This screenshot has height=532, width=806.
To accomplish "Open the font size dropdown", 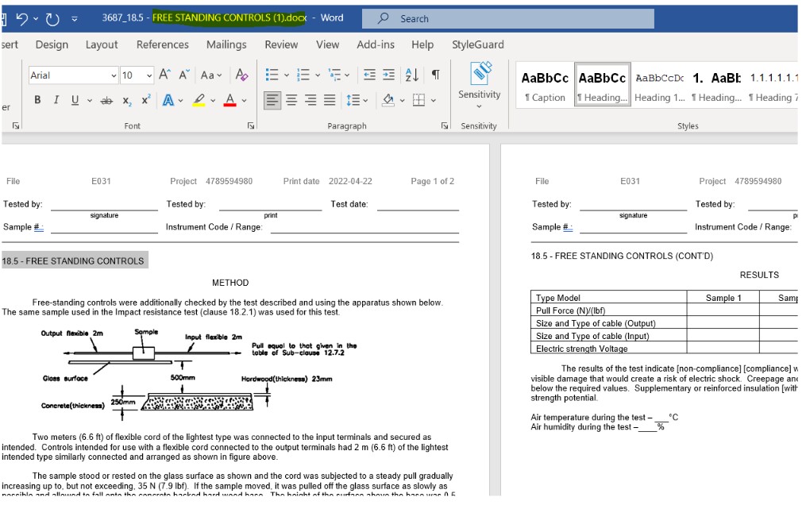I will 148,75.
